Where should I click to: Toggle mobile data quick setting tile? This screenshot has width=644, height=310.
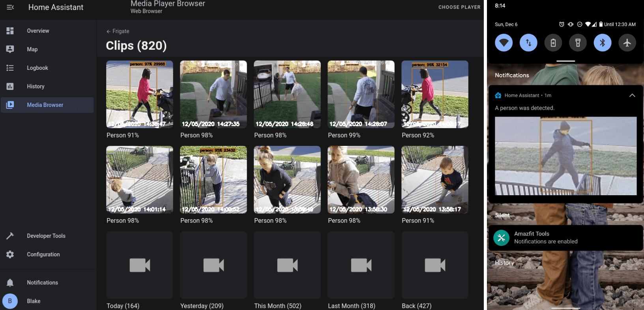[528, 43]
